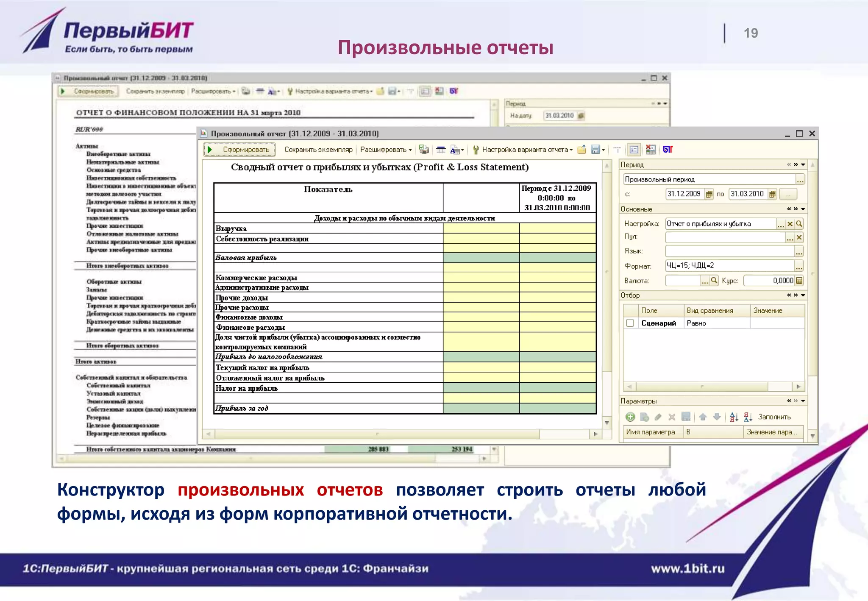Open the text font format icon dropdown
The image size is (868, 601).
(x=457, y=150)
